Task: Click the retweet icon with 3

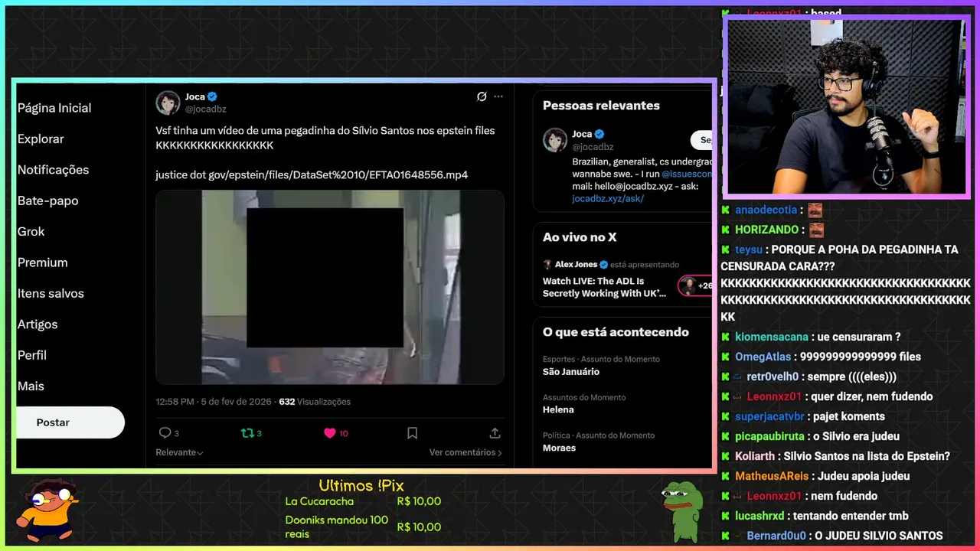Action: 247,433
